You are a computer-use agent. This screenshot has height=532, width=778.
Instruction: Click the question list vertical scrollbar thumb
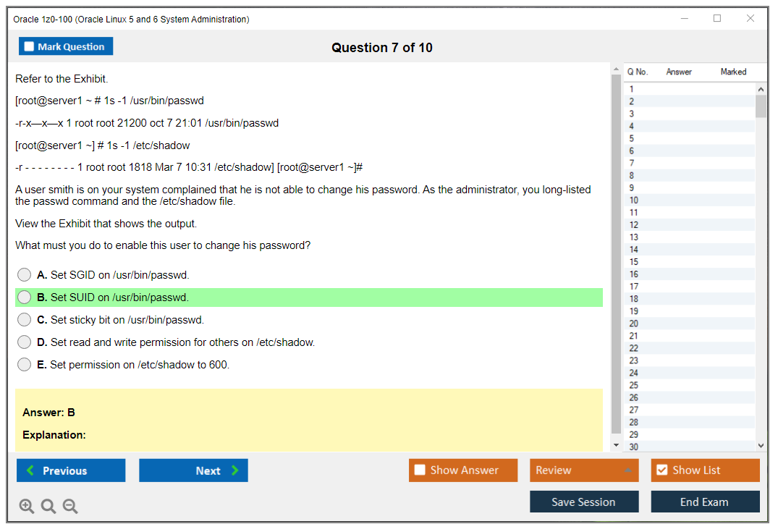pos(761,106)
